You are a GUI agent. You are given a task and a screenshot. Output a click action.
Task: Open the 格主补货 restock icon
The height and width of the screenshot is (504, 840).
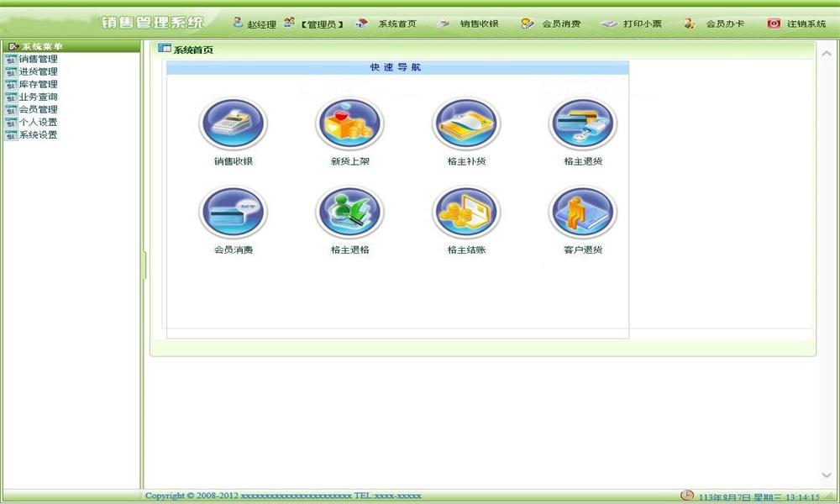[x=466, y=123]
